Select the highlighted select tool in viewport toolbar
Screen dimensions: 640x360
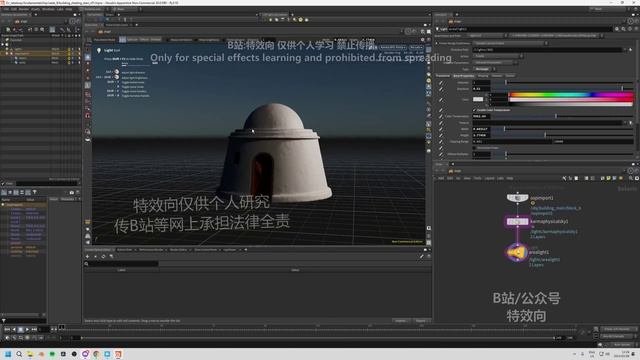click(88, 58)
